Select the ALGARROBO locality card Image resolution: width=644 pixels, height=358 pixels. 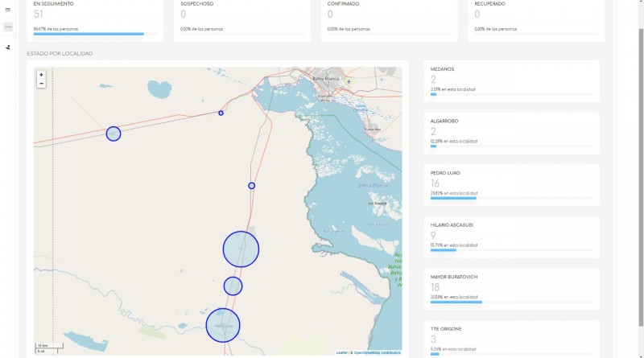point(511,133)
